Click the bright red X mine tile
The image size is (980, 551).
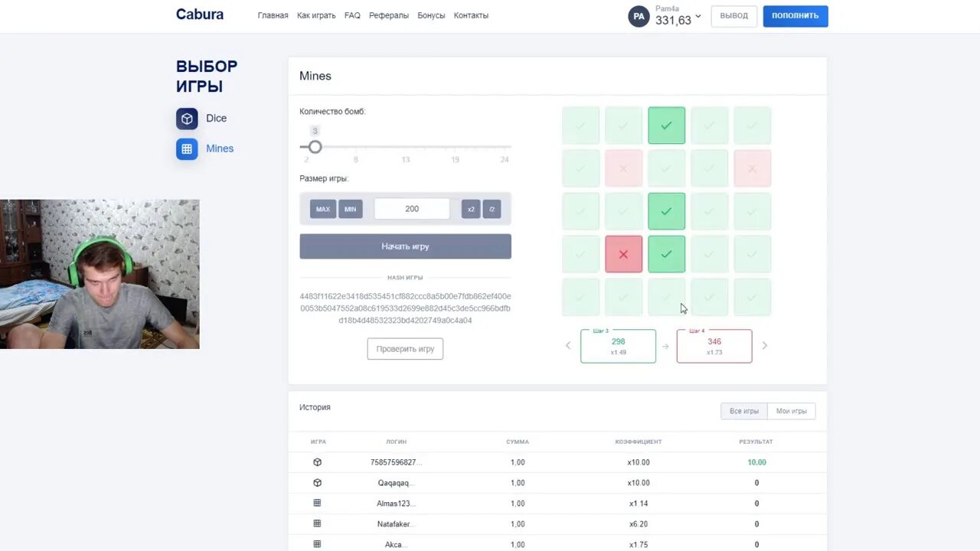(623, 254)
